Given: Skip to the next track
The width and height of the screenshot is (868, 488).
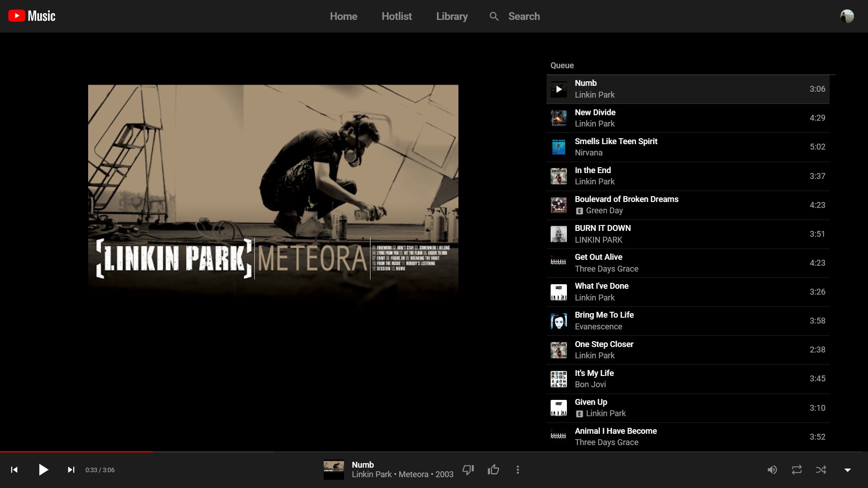Looking at the screenshot, I should point(71,470).
